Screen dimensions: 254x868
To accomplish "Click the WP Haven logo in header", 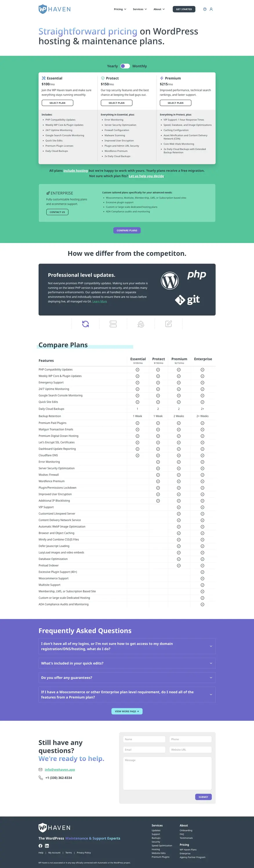I will coord(55,9).
